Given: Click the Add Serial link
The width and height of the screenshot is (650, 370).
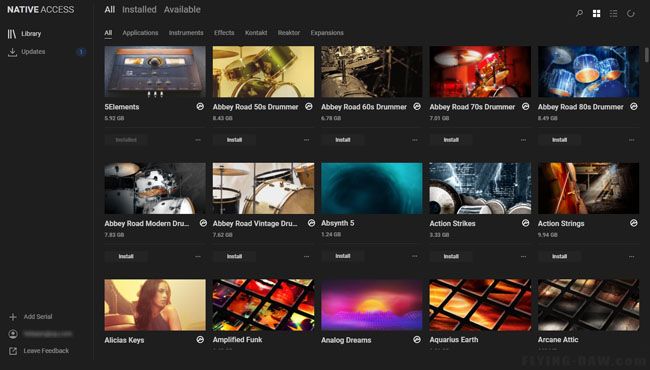Looking at the screenshot, I should pos(38,317).
